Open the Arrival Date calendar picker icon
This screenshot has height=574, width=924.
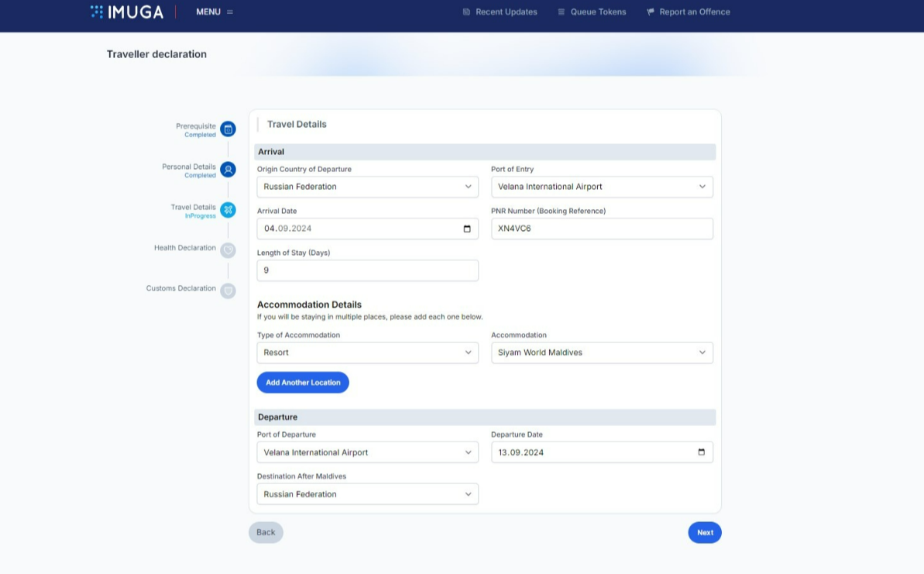pyautogui.click(x=467, y=229)
